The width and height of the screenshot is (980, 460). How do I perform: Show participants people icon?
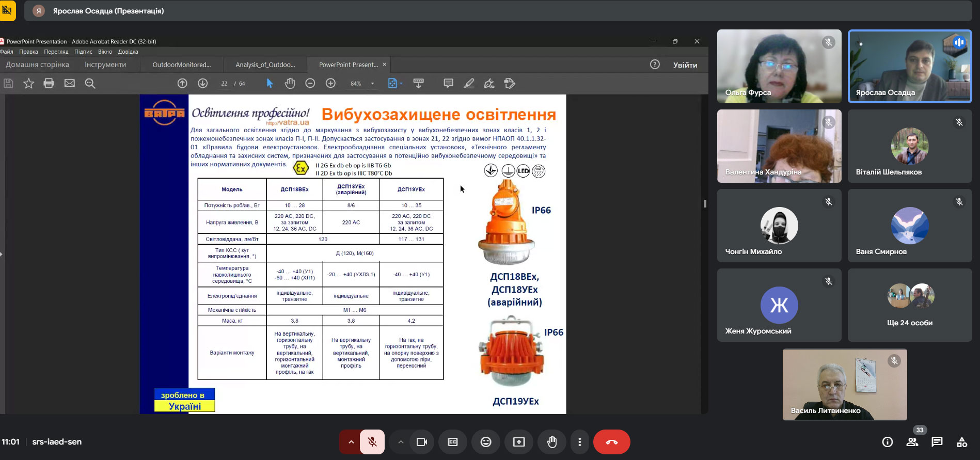point(912,442)
